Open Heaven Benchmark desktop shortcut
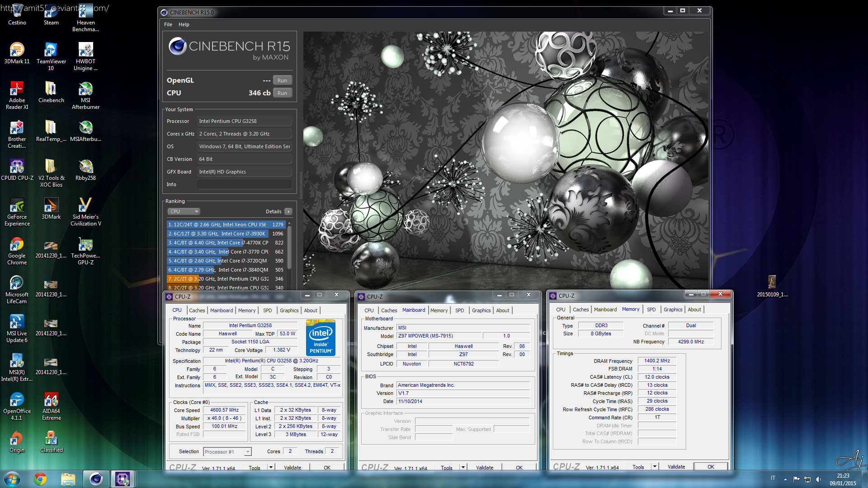 [85, 17]
